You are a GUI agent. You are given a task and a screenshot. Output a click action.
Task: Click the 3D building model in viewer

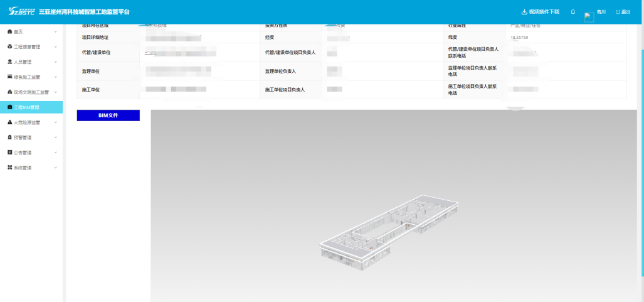[389, 229]
